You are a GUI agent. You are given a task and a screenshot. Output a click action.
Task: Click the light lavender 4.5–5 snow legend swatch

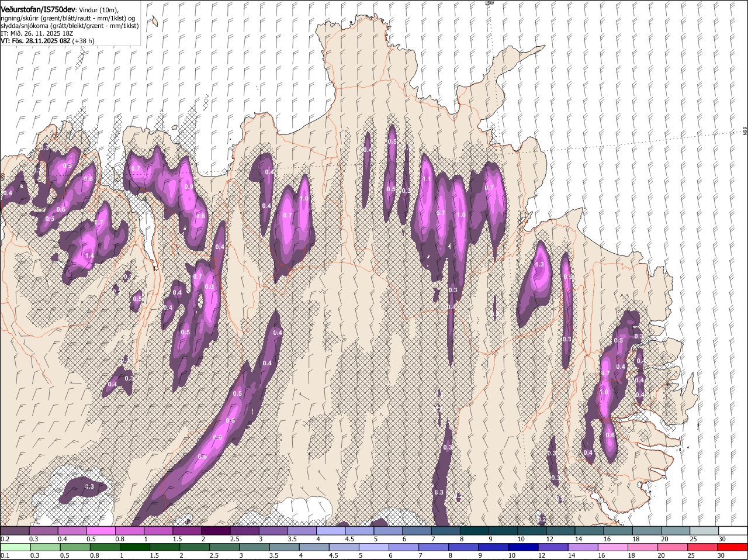click(x=359, y=530)
